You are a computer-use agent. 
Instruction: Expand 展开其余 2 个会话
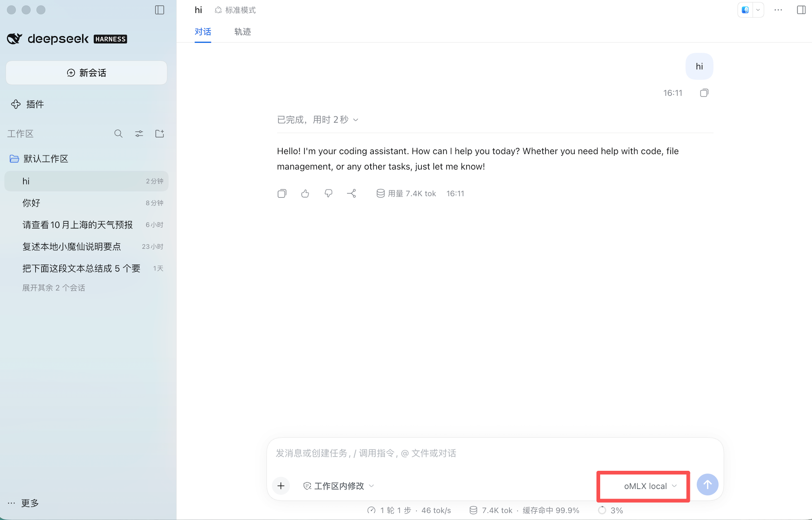pos(53,288)
